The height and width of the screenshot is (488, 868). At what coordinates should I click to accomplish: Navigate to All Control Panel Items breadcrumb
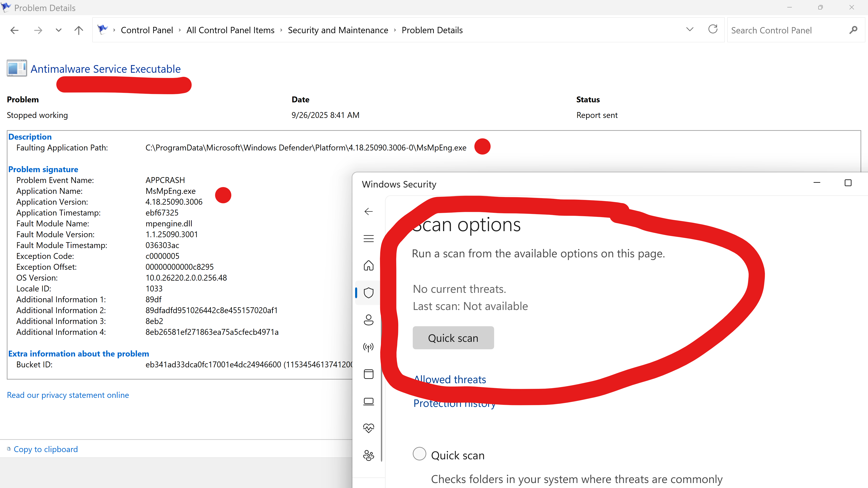tap(231, 30)
